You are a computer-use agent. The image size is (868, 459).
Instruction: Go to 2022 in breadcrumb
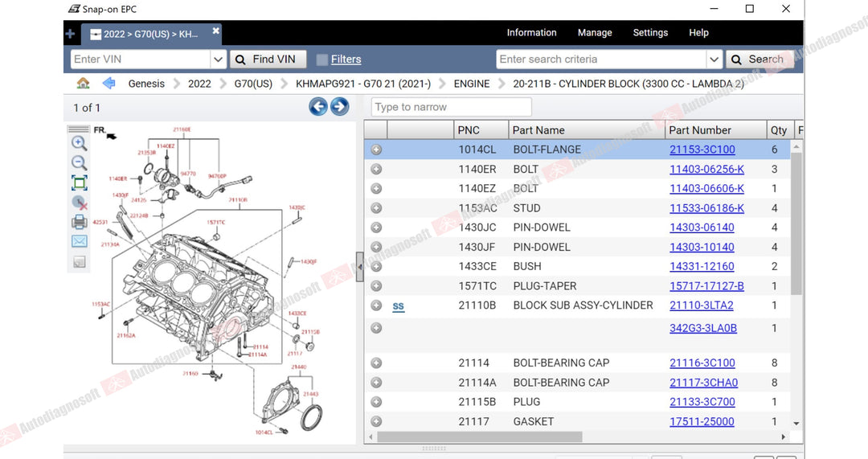click(x=199, y=84)
